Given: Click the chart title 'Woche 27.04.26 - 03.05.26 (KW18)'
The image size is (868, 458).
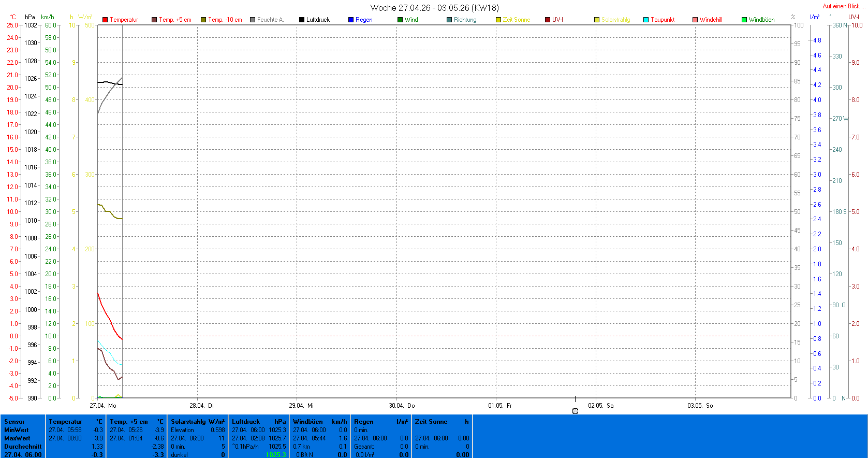Looking at the screenshot, I should click(x=434, y=8).
